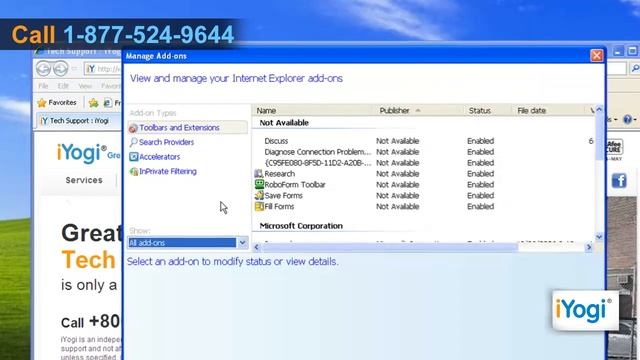The height and width of the screenshot is (360, 640).
Task: Click the Fill Forms icon
Action: [x=259, y=207]
